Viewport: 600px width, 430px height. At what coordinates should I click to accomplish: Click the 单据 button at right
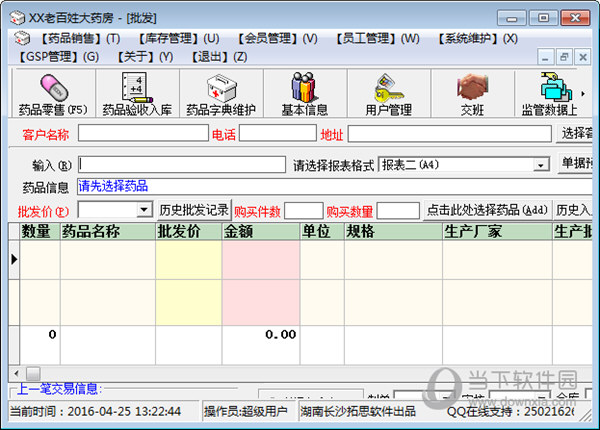coord(576,163)
